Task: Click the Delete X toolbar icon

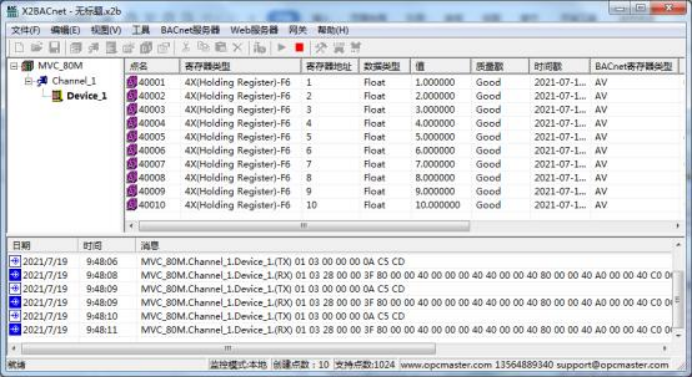Action: 237,47
